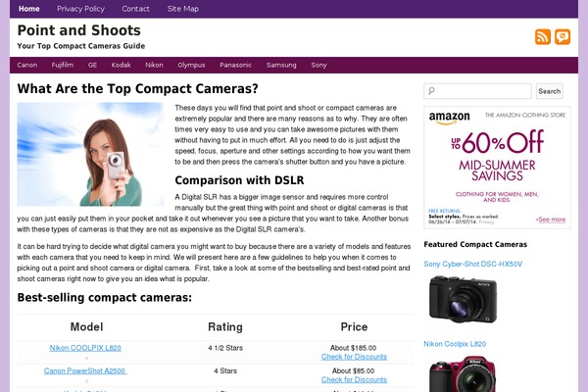
Task: Select the Canon category
Action: [27, 65]
